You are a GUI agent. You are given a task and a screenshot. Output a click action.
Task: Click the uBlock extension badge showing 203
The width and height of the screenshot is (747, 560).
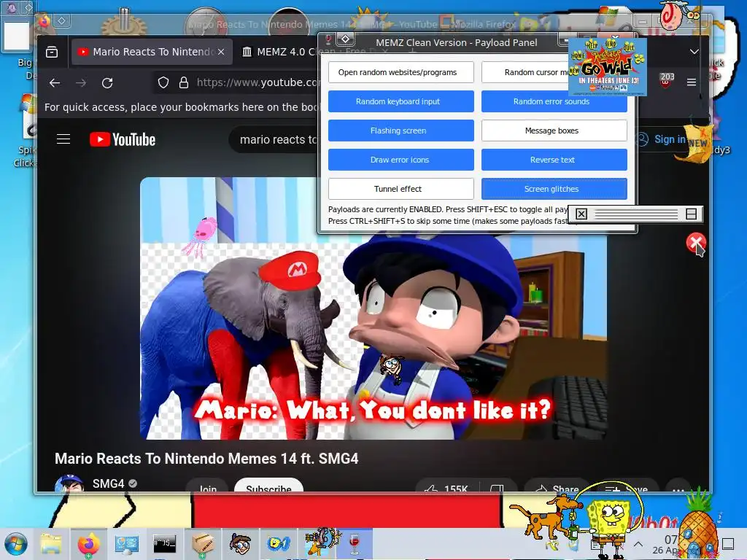tap(667, 79)
